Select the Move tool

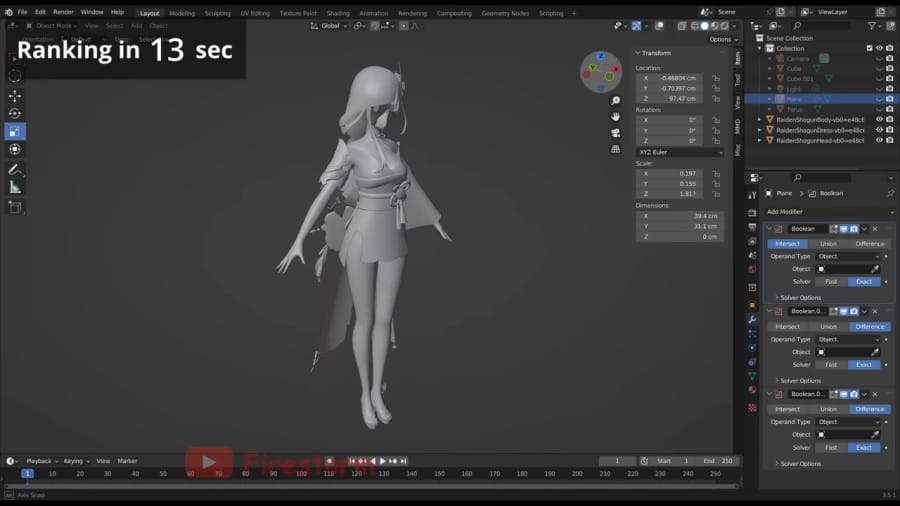point(15,95)
